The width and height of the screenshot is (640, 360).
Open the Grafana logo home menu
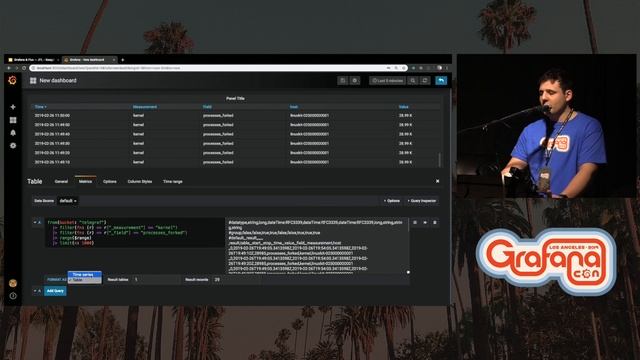12,80
